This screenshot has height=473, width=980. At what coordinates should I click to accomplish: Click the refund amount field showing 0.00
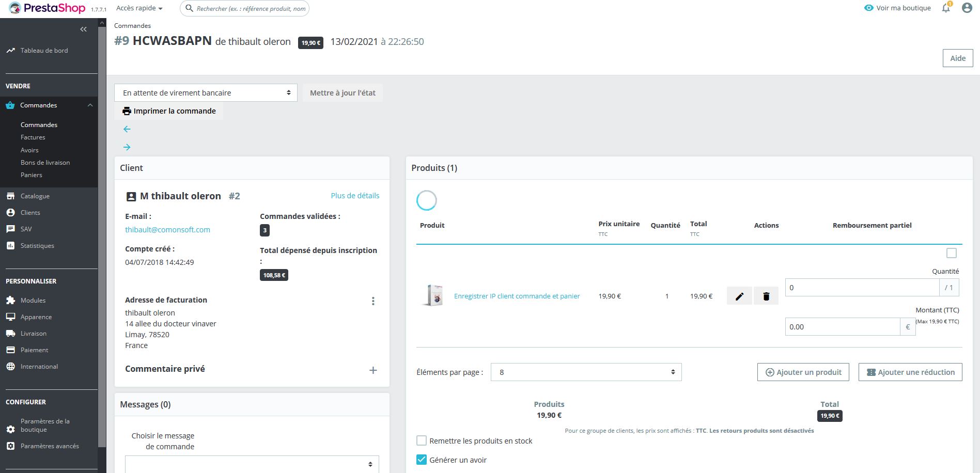[842, 326]
